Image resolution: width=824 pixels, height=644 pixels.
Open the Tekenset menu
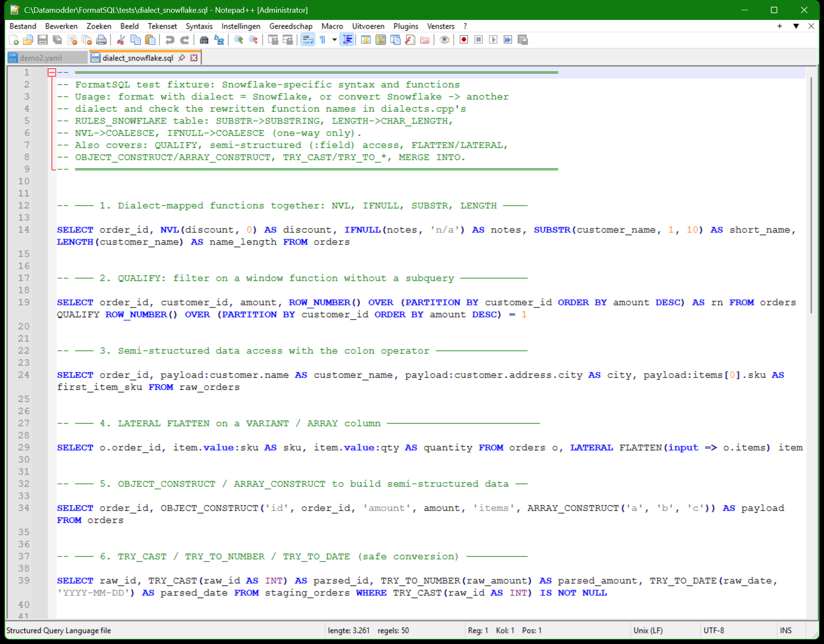click(162, 26)
